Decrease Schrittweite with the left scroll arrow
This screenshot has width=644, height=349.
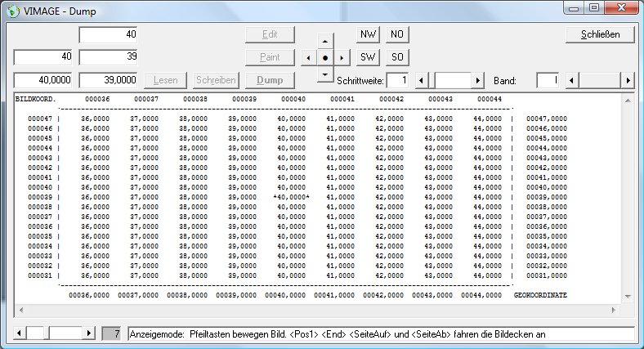click(x=422, y=80)
